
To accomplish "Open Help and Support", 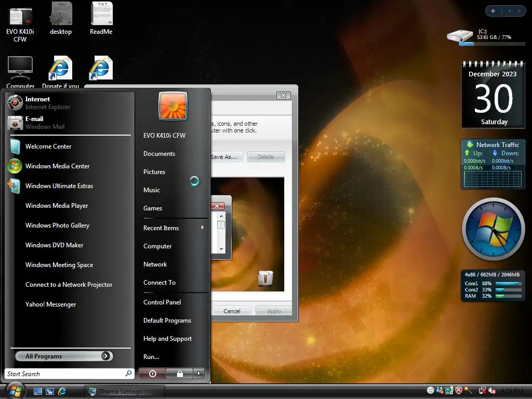I will [167, 339].
